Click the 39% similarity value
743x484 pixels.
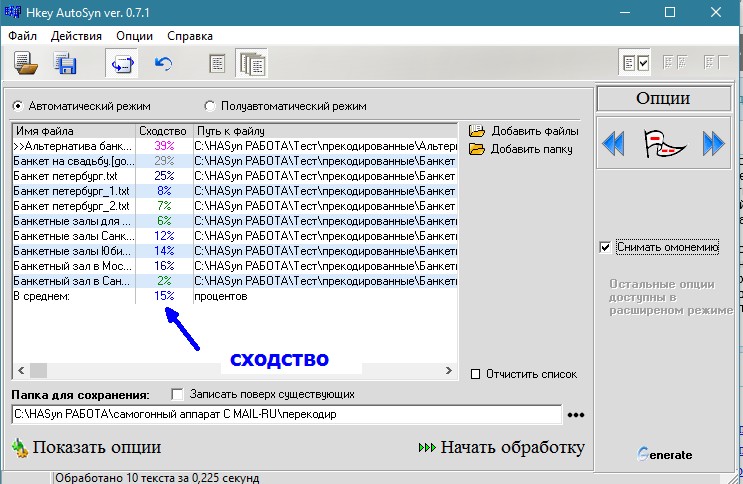tap(164, 146)
